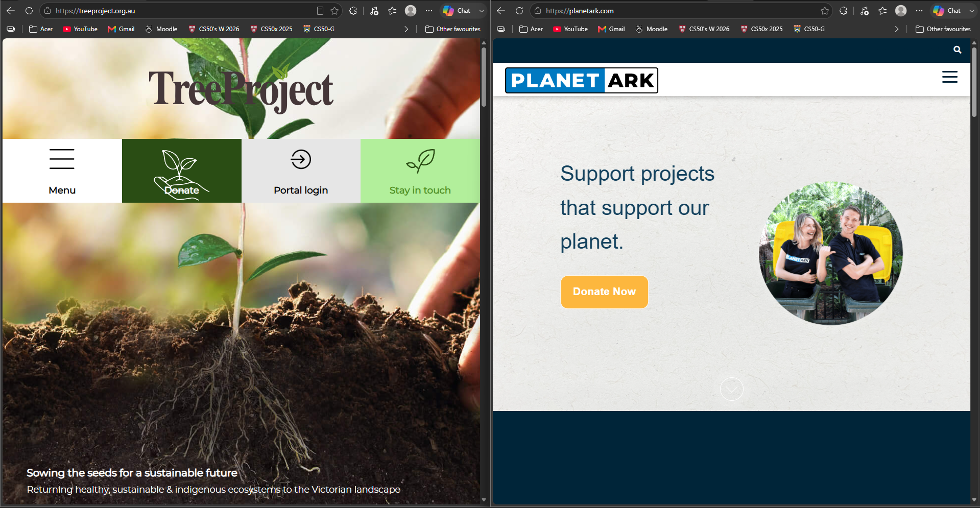This screenshot has height=508, width=980.
Task: Click the circular down-arrow scroll indicator
Action: point(731,389)
